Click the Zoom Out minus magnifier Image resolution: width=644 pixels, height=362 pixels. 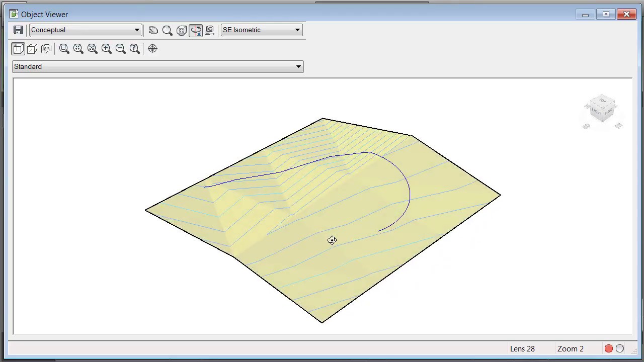pos(120,49)
